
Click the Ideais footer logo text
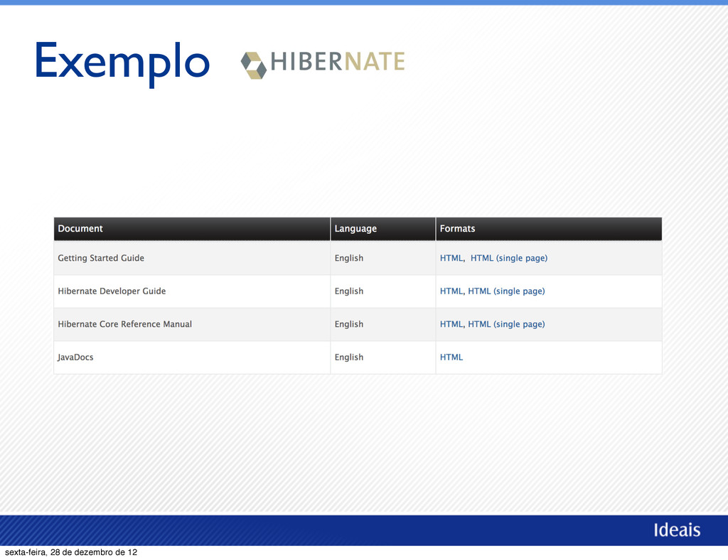[677, 530]
